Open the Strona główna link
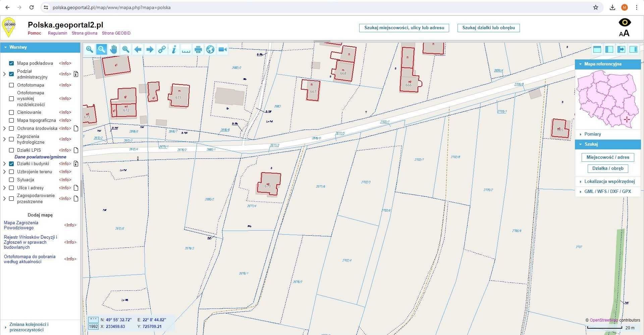Image resolution: width=644 pixels, height=335 pixels. click(x=85, y=33)
